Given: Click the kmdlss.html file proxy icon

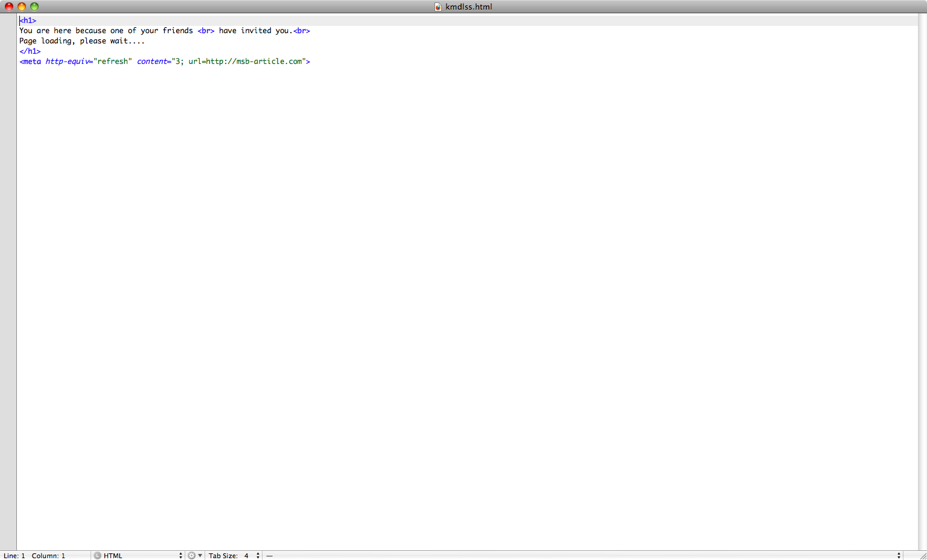Looking at the screenshot, I should 438,7.
